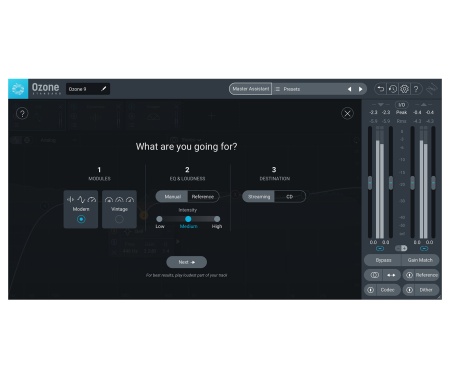
Task: Select the Modern modules card
Action: click(x=81, y=209)
